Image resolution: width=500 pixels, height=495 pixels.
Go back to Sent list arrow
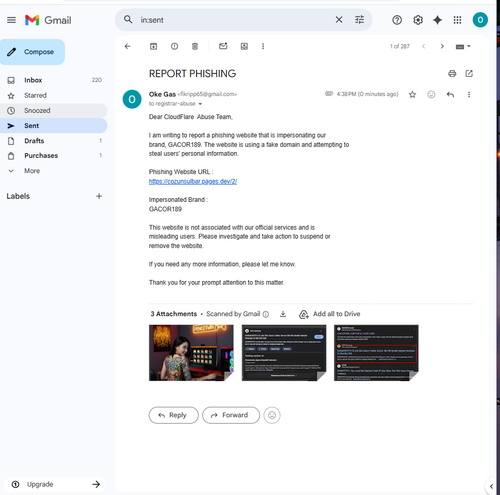click(x=127, y=46)
